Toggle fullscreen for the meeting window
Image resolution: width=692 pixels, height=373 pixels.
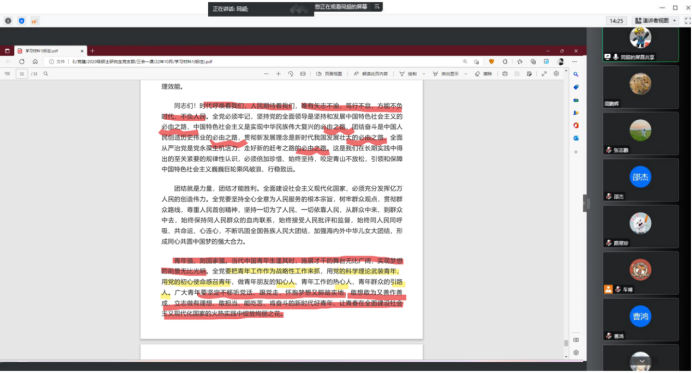pos(687,21)
